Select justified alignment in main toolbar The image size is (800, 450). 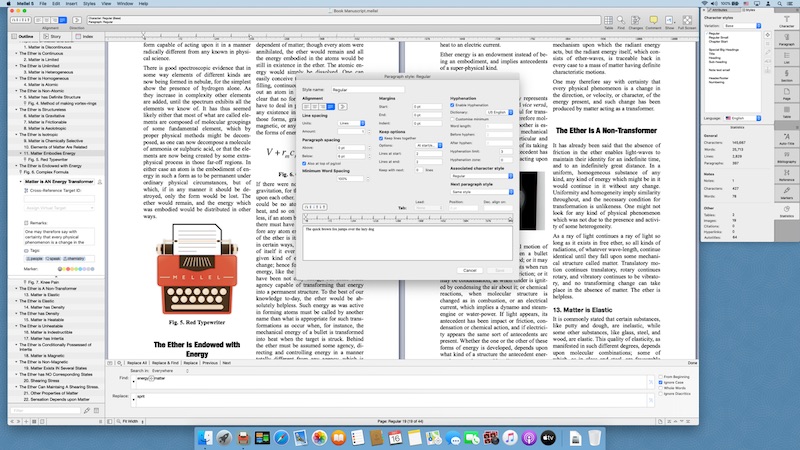[63, 20]
